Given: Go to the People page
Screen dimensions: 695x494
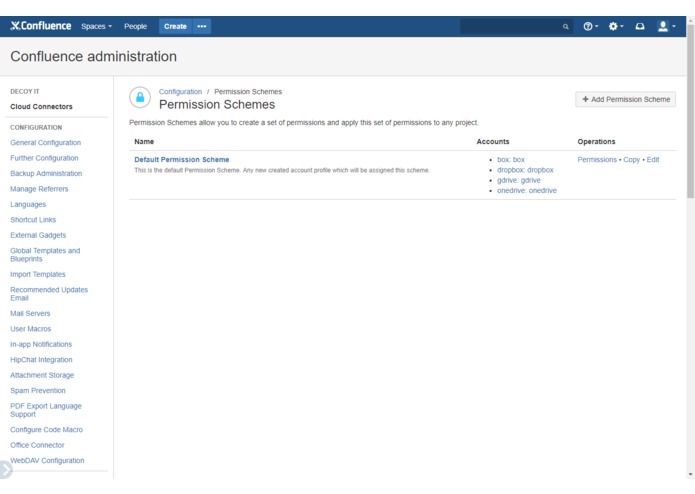Looking at the screenshot, I should tap(135, 26).
